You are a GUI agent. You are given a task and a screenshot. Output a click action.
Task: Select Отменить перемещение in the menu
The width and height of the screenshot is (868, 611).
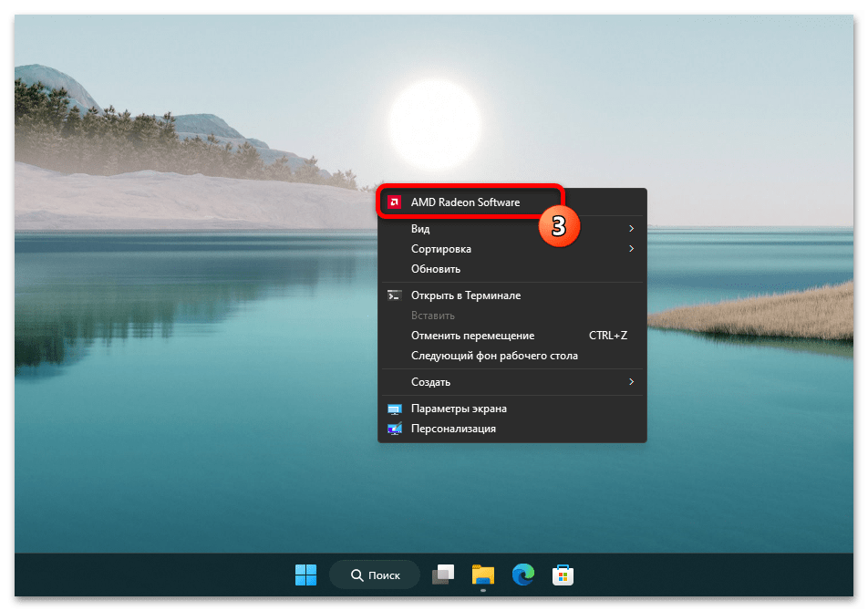click(472, 336)
